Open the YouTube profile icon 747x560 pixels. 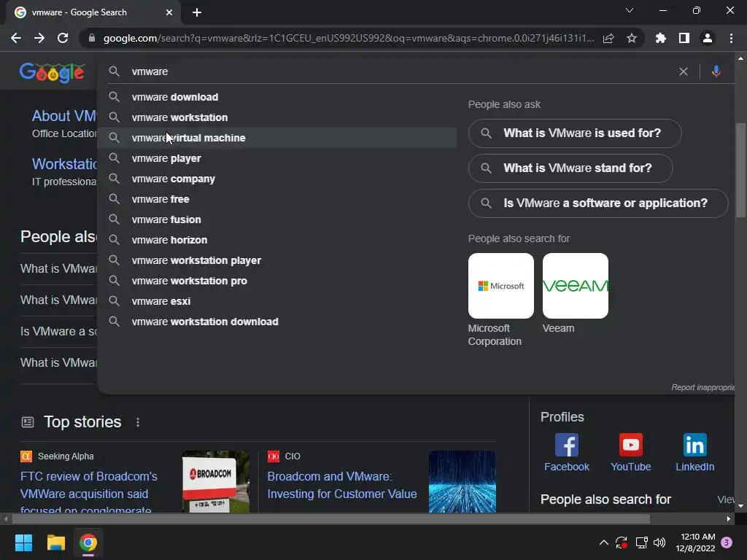631,445
